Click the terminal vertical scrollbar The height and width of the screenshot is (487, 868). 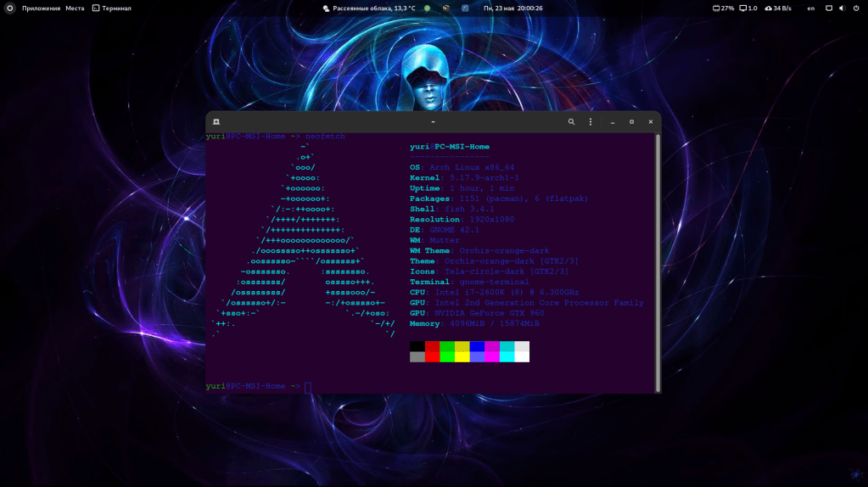(658, 255)
